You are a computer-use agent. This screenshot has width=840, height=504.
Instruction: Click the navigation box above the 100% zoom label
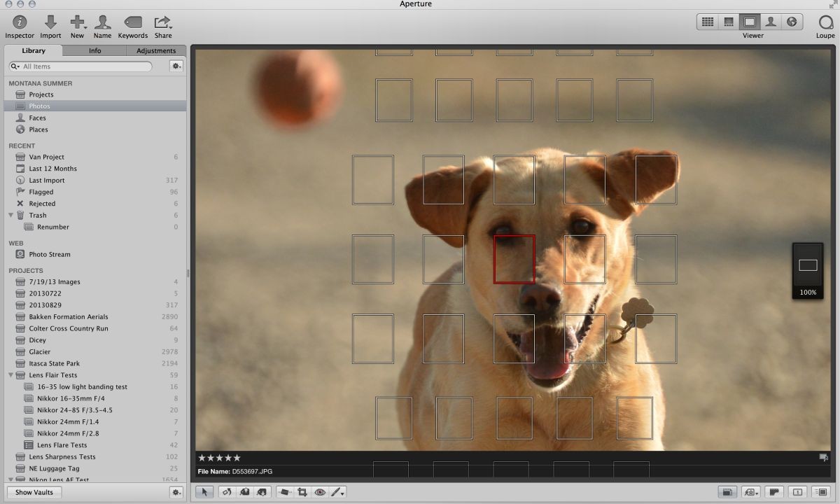[808, 265]
